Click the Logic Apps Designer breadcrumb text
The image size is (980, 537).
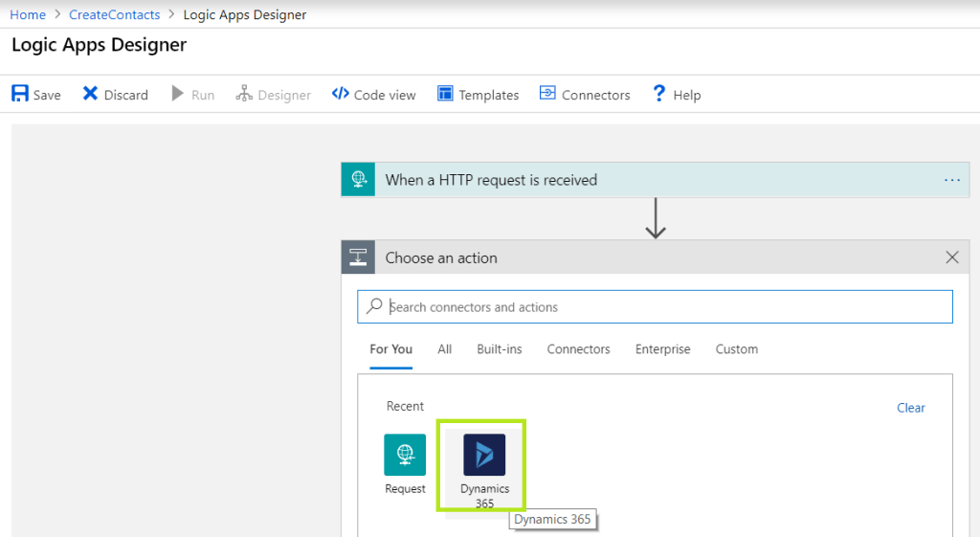pyautogui.click(x=244, y=14)
